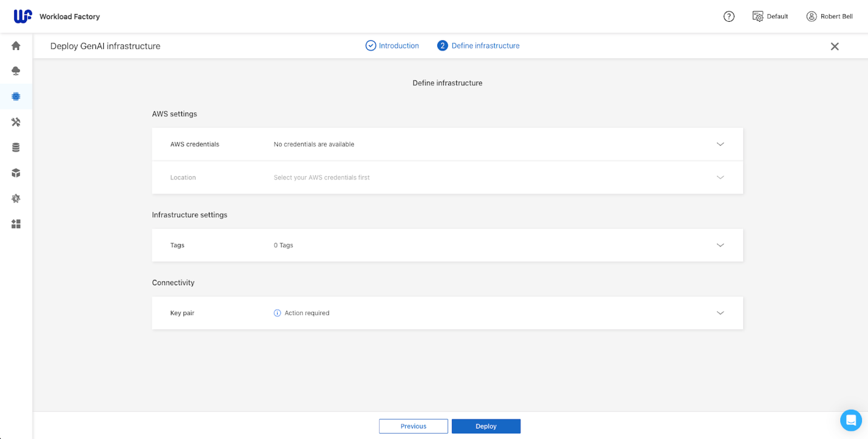Click the Workload Factory logo
The image size is (868, 439).
pos(22,16)
